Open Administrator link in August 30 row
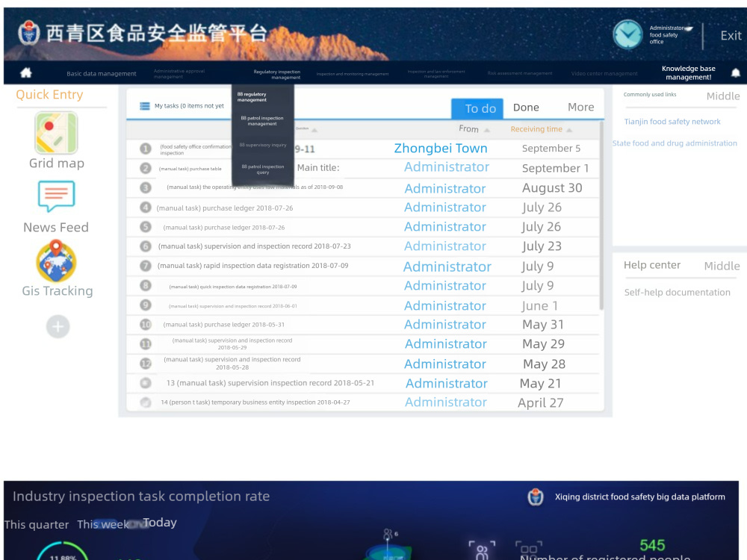 tap(445, 189)
